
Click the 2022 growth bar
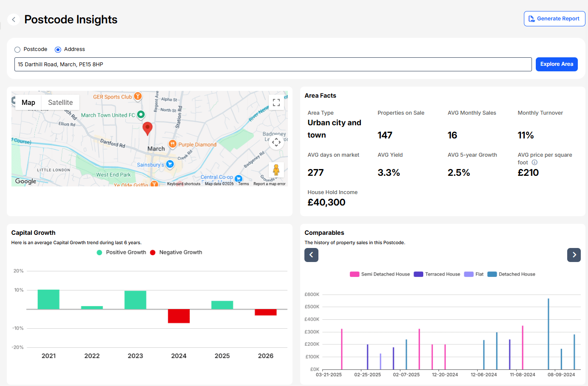point(92,307)
